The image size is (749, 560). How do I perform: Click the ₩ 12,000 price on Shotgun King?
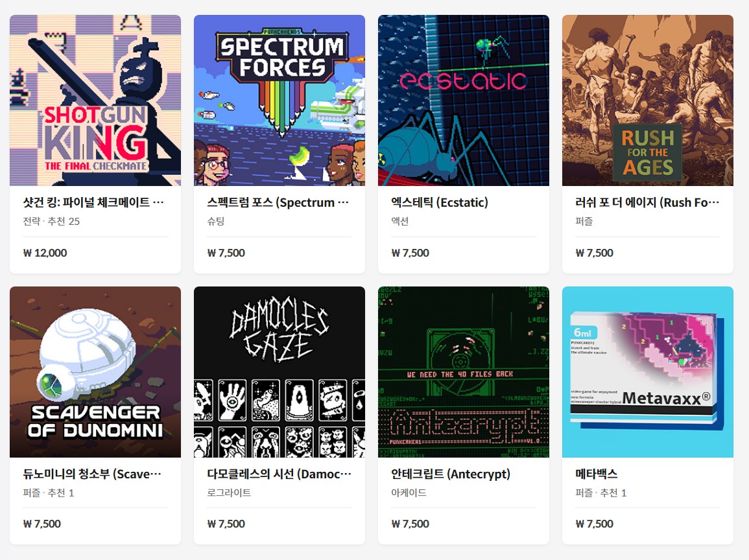pyautogui.click(x=45, y=253)
